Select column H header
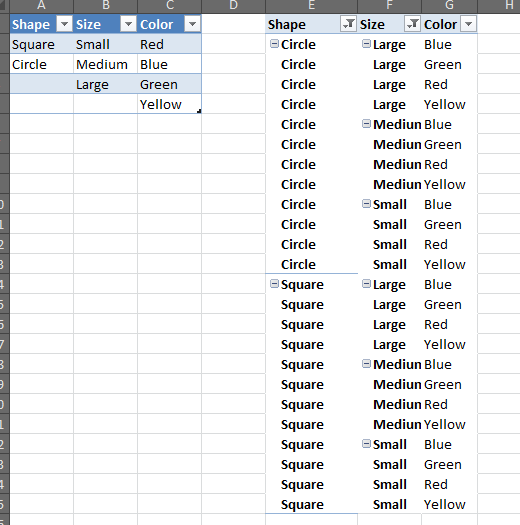The height and width of the screenshot is (525, 520). [x=499, y=5]
